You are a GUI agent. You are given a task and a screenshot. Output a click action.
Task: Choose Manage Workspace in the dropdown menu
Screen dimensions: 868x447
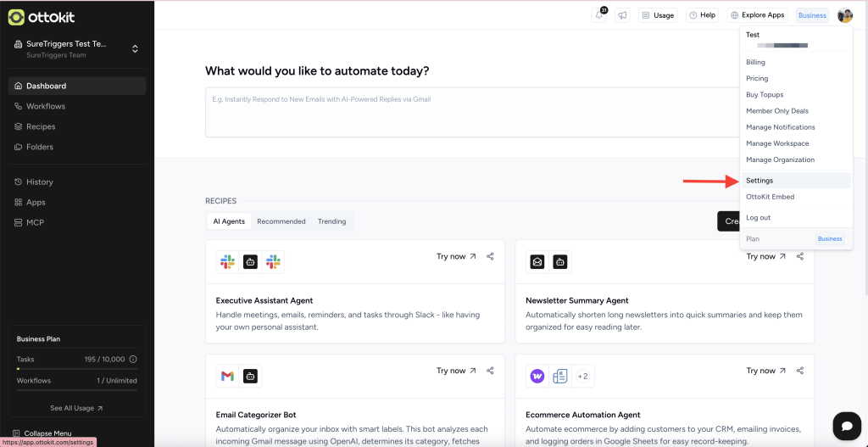pyautogui.click(x=777, y=143)
